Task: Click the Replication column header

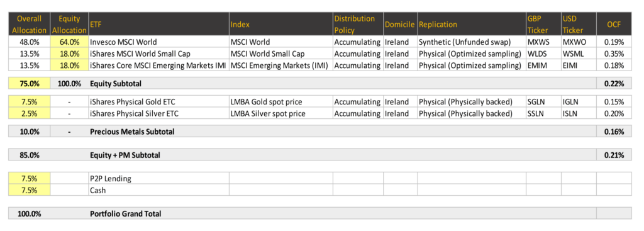Action: [472, 25]
